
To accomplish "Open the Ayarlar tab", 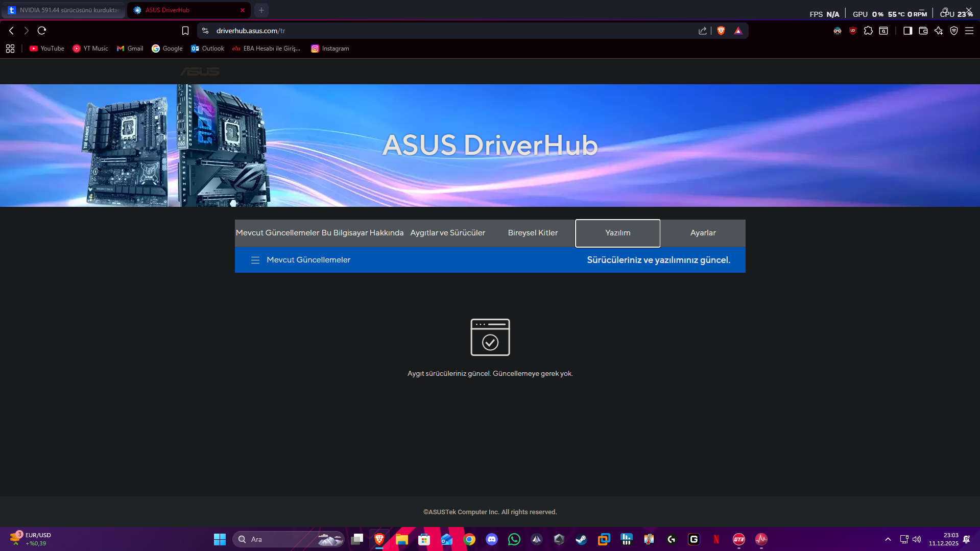I will click(x=703, y=233).
